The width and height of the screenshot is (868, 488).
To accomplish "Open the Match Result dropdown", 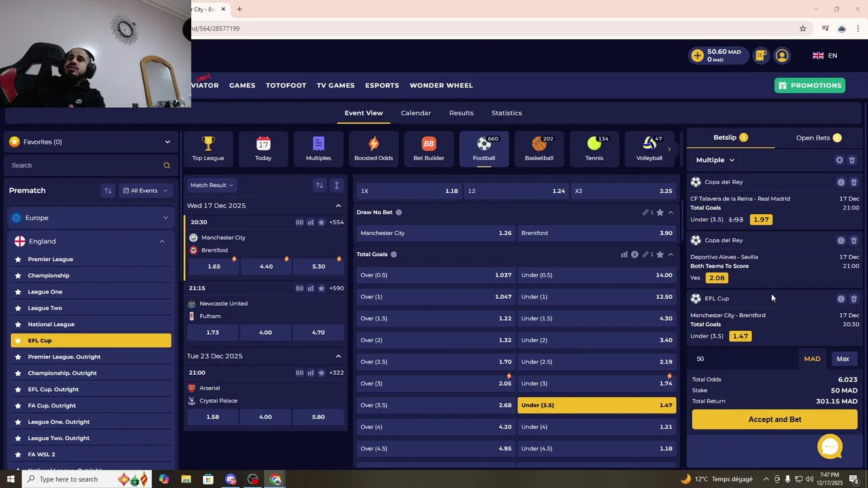I will [x=212, y=185].
